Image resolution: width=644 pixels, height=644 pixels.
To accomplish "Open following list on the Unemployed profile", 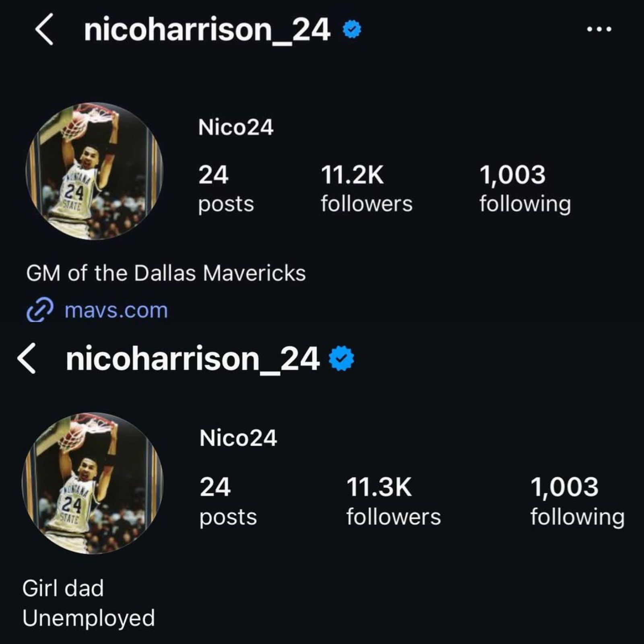I will [577, 501].
